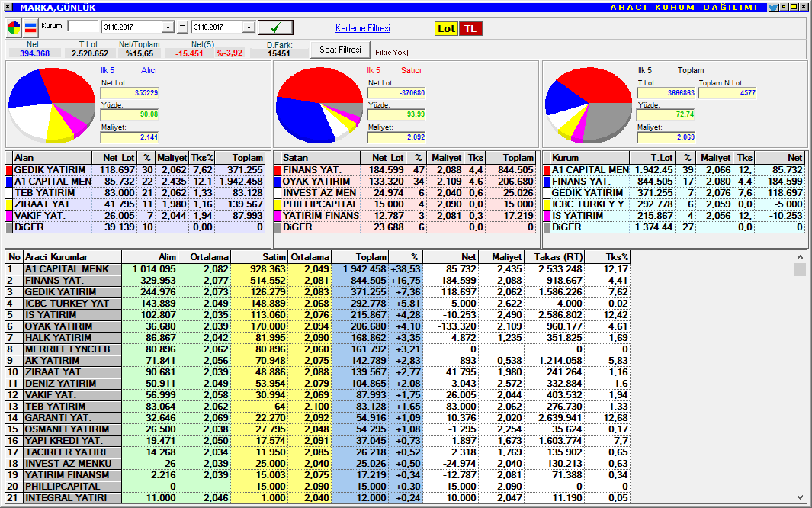Select TACIRLER YATIRI row in main table
The height and width of the screenshot is (508, 812).
point(318,452)
